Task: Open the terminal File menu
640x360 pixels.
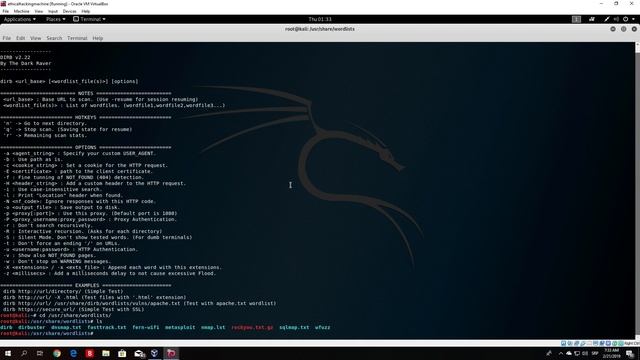Action: pyautogui.click(x=7, y=38)
